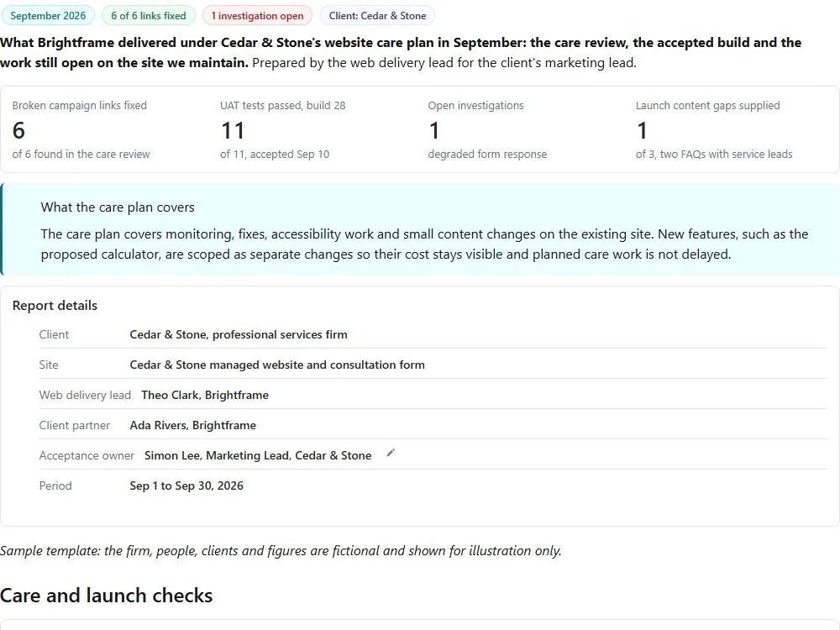Image resolution: width=840 pixels, height=630 pixels.
Task: Click the Report details heading
Action: 55,306
